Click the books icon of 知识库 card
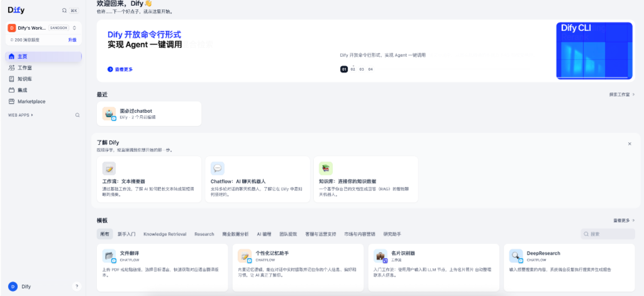Image resolution: width=644 pixels, height=296 pixels. click(x=326, y=168)
